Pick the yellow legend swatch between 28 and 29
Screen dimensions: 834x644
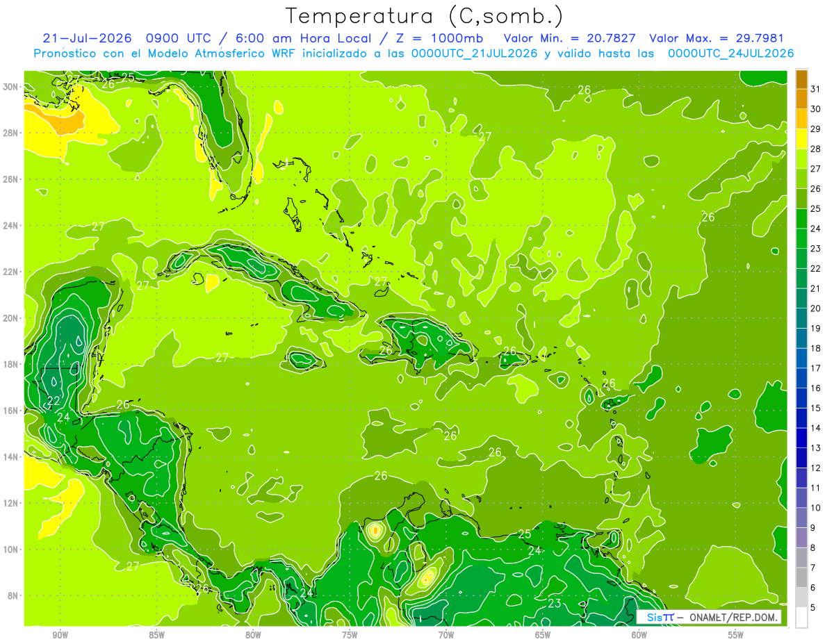(801, 139)
